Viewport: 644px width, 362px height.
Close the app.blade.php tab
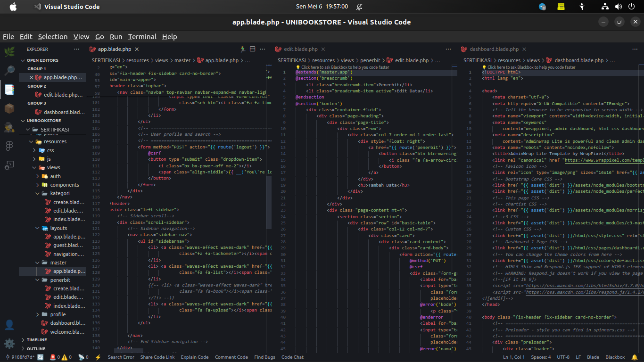click(x=137, y=49)
